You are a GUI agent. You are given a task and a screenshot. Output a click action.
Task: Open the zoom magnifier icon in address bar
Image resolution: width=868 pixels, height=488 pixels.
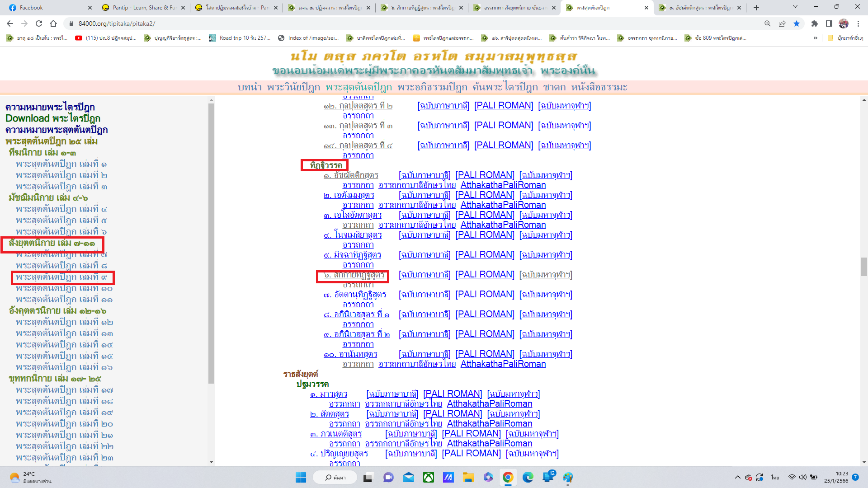[x=767, y=23]
